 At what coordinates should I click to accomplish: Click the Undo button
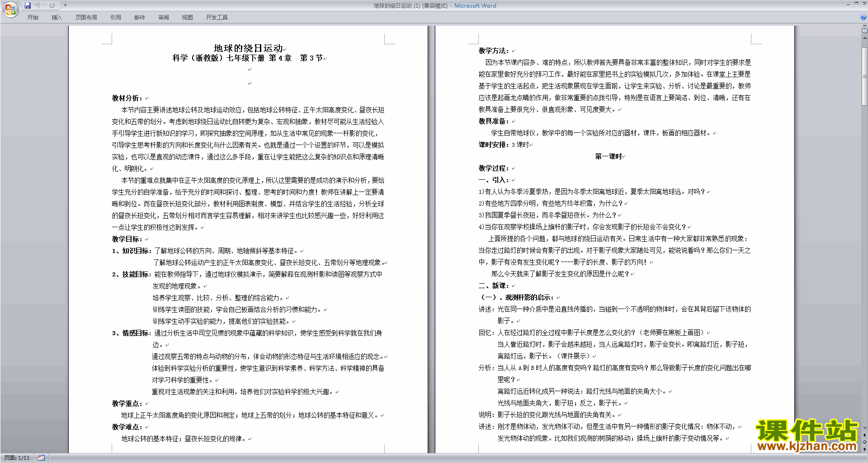[x=38, y=5]
